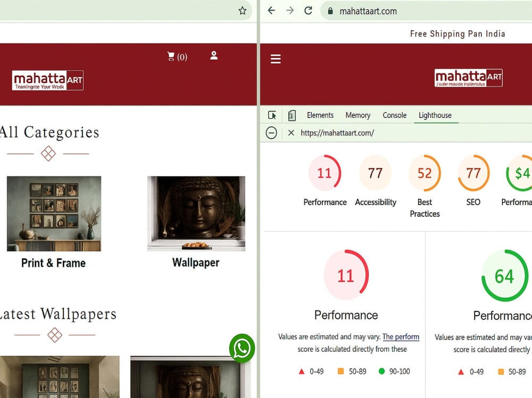
Task: Click the large green 64 gauge
Action: (505, 275)
